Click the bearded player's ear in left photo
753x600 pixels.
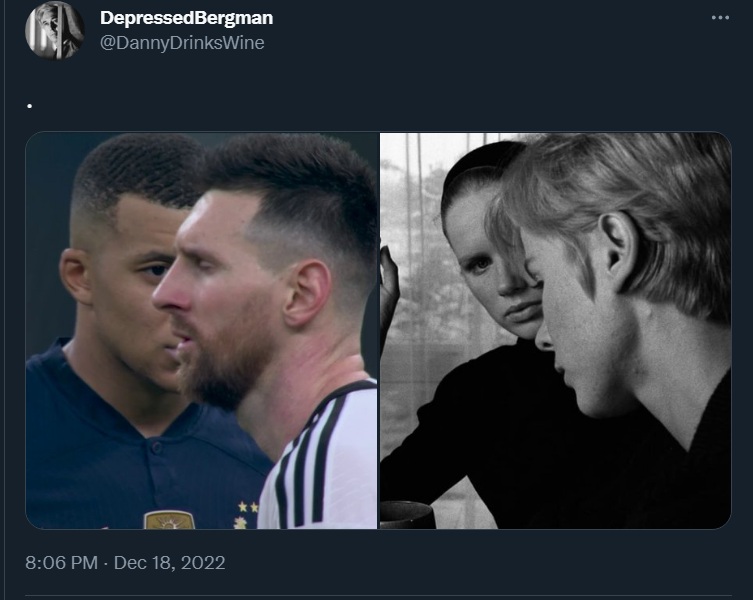click(x=307, y=294)
